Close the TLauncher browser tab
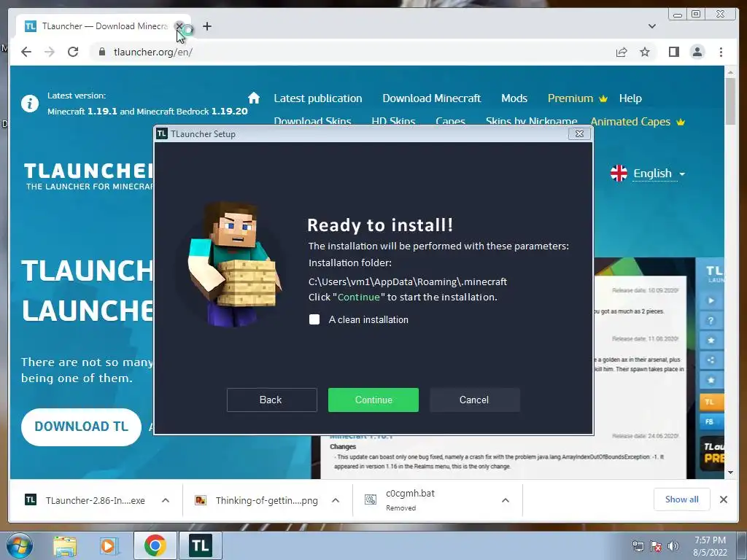The width and height of the screenshot is (747, 560). [x=179, y=26]
